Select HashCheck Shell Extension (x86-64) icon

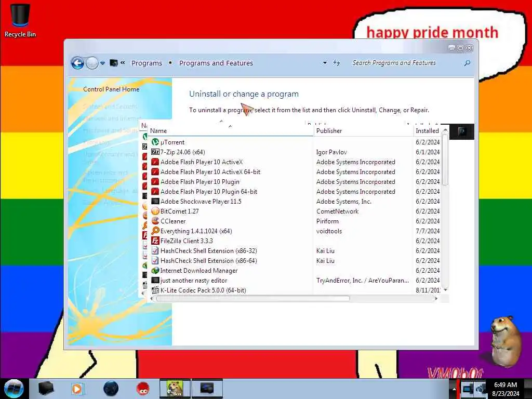click(x=155, y=261)
